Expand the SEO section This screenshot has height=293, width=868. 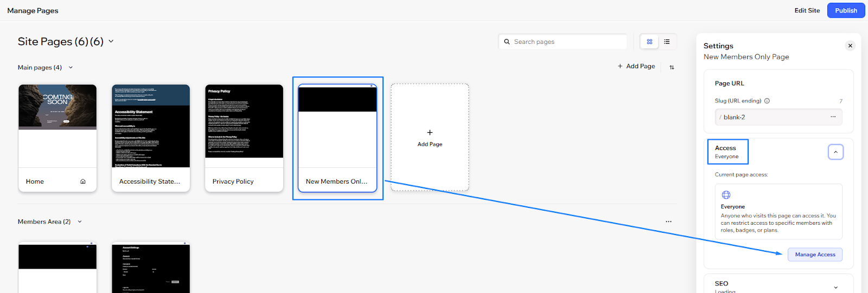835,287
